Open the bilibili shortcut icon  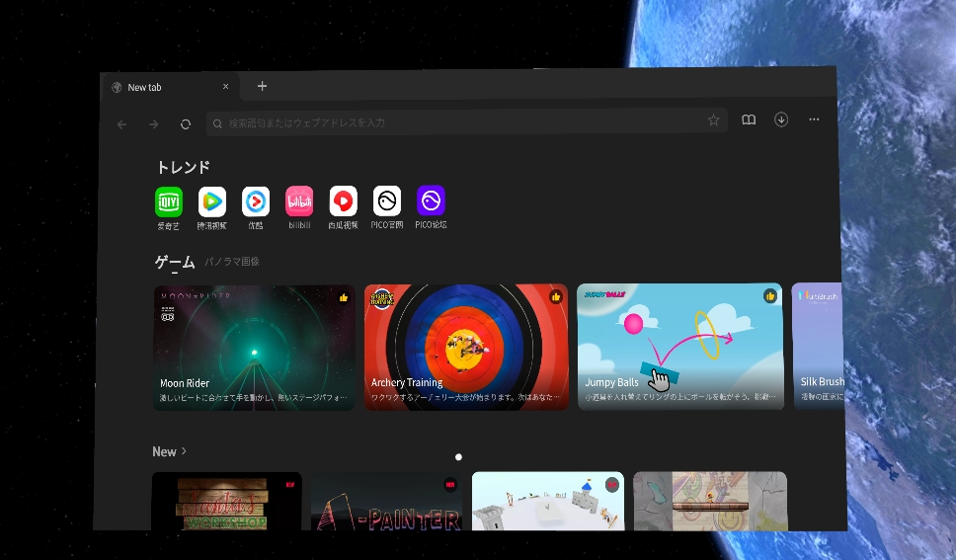(299, 201)
